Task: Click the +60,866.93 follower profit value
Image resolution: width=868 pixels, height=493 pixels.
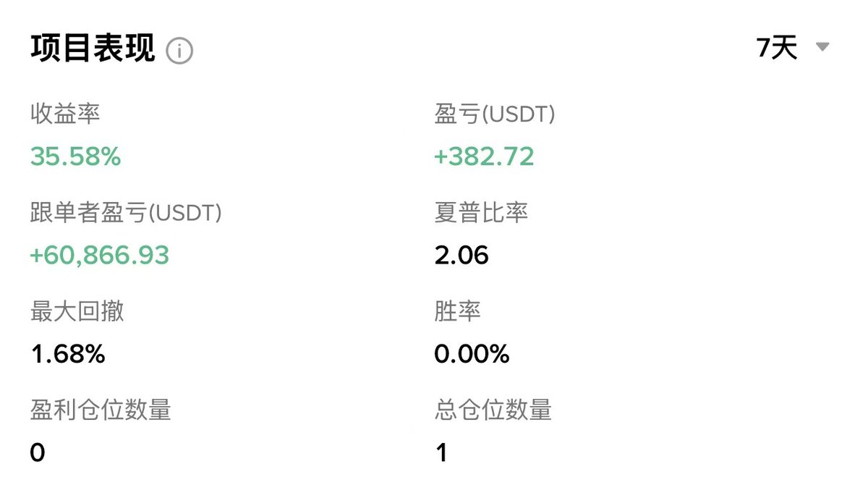Action: pyautogui.click(x=100, y=255)
